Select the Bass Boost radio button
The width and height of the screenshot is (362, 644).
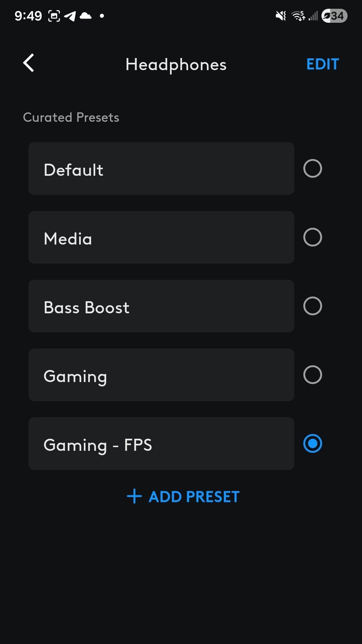click(312, 306)
